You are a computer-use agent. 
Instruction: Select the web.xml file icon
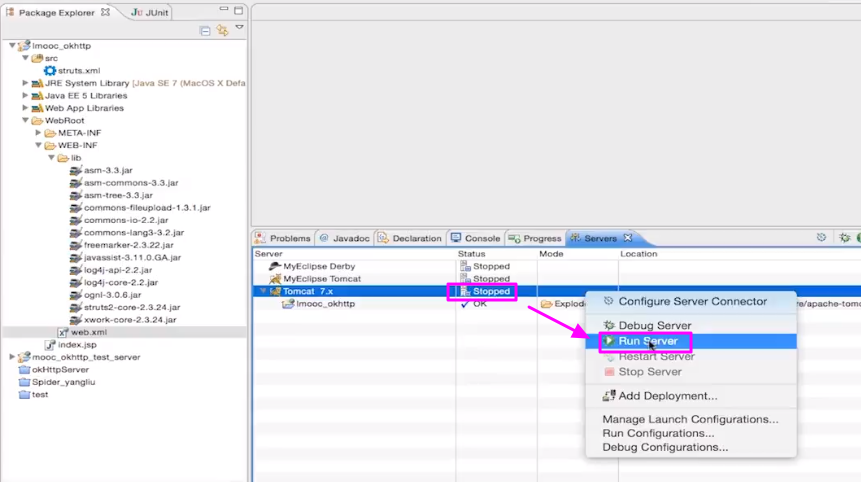63,332
